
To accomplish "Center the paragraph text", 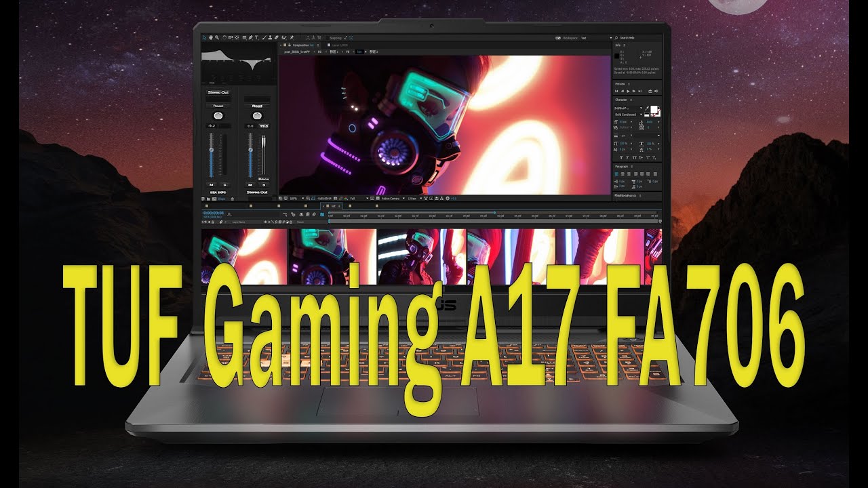I will [623, 174].
